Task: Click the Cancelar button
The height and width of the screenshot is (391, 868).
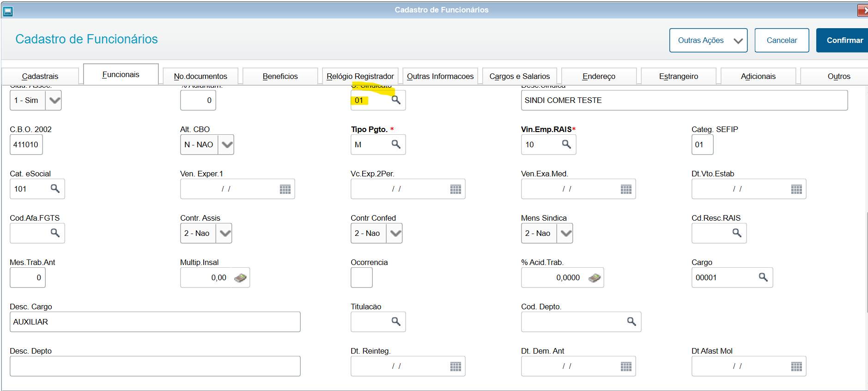Action: (782, 40)
